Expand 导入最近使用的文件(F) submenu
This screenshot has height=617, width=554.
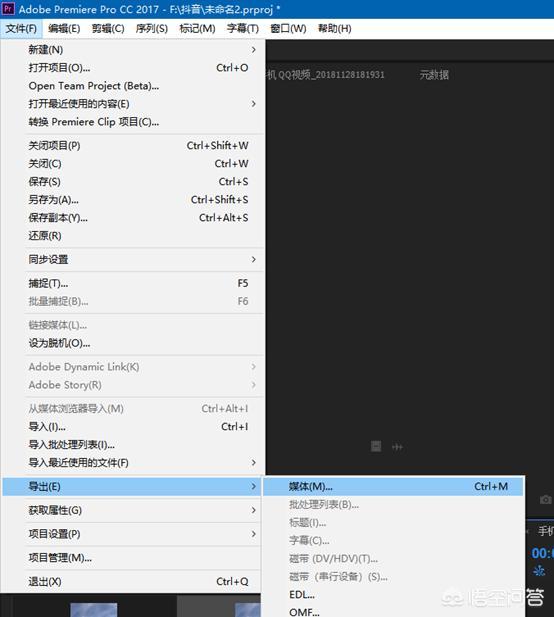[x=132, y=463]
